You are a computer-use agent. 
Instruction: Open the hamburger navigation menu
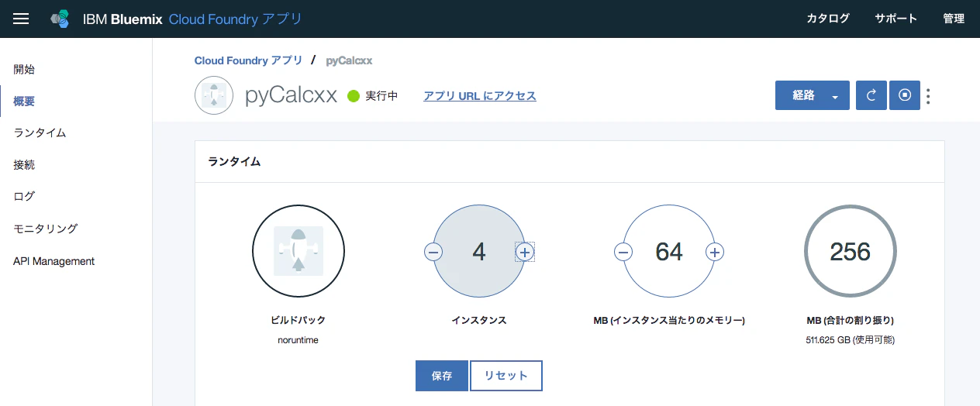coord(21,19)
